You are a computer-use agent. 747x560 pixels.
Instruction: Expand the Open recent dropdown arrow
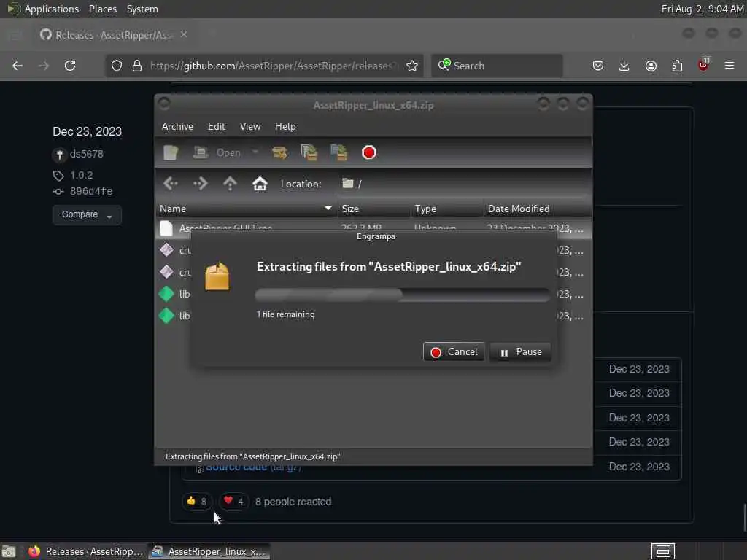coord(255,152)
